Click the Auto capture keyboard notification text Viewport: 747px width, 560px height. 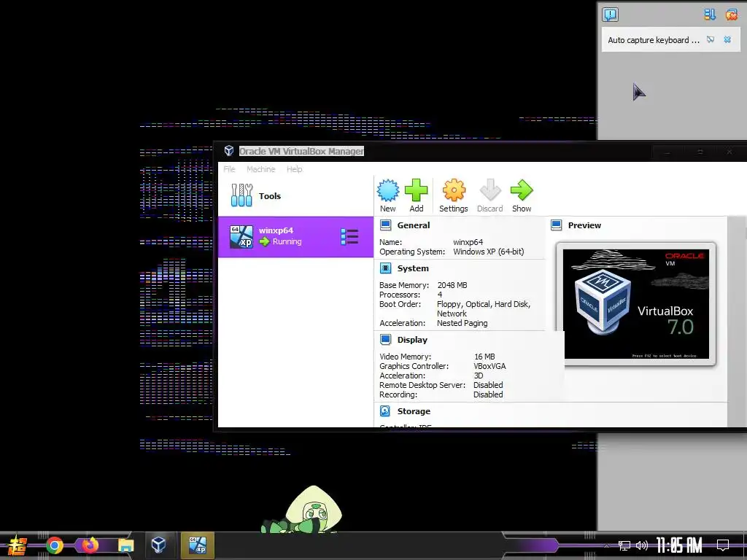pos(654,40)
